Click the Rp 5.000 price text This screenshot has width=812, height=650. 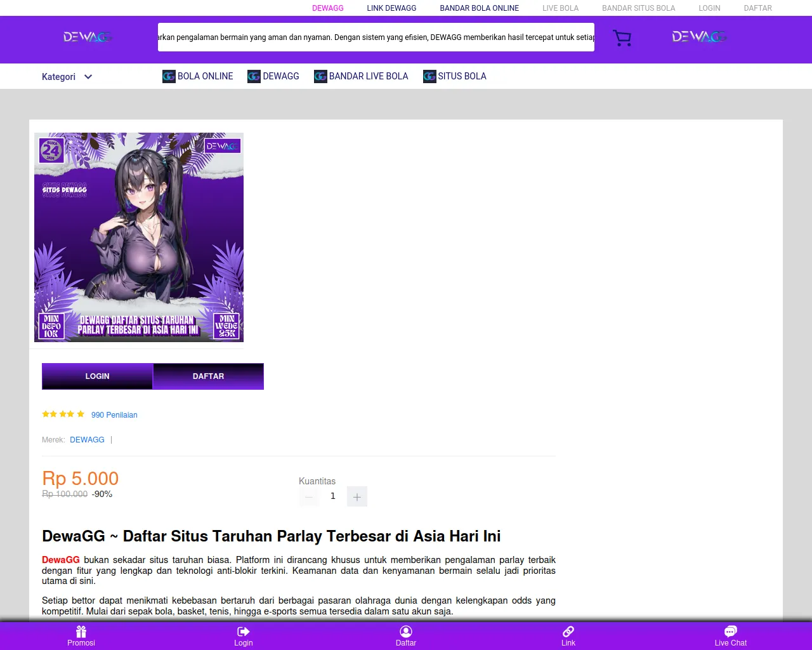pos(81,479)
